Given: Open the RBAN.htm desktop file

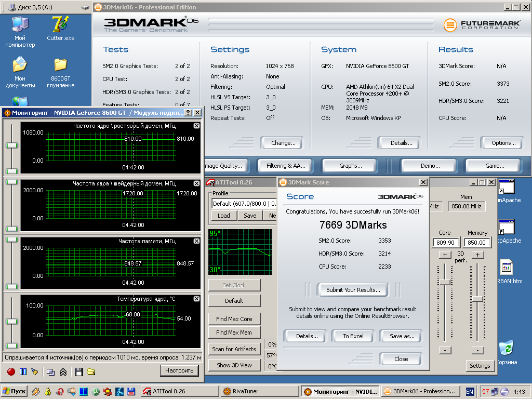Looking at the screenshot, I should 509,272.
